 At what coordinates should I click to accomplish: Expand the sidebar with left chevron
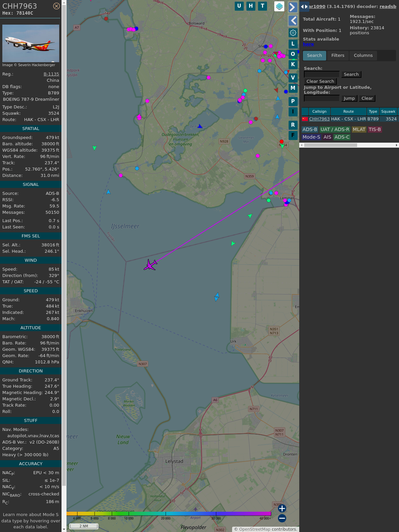(293, 21)
